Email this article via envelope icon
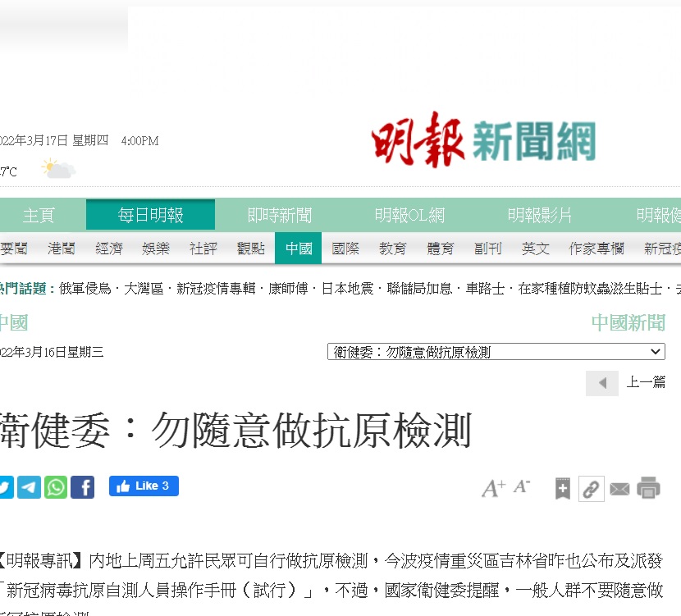This screenshot has height=616, width=681. (619, 489)
